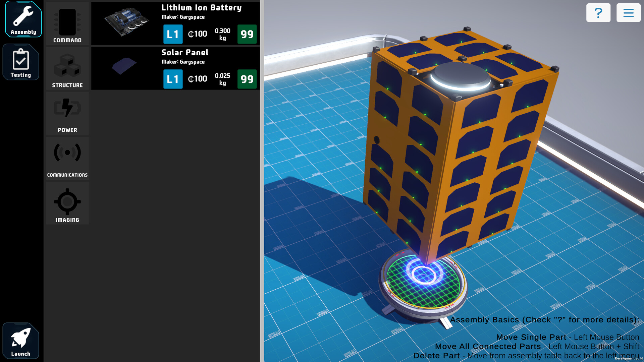Viewport: 644px width, 362px height.
Task: Click the L1 badge on Solar Panel
Action: pyautogui.click(x=173, y=79)
